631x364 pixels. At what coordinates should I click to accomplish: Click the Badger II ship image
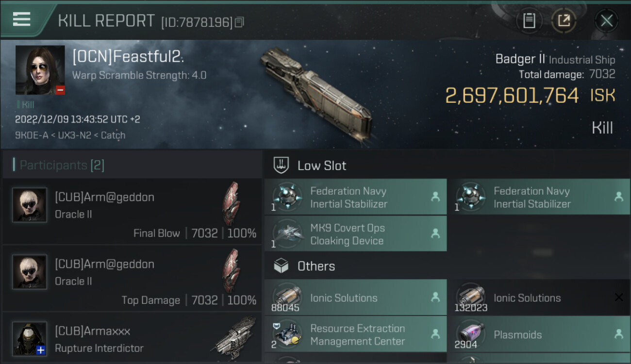(315, 92)
